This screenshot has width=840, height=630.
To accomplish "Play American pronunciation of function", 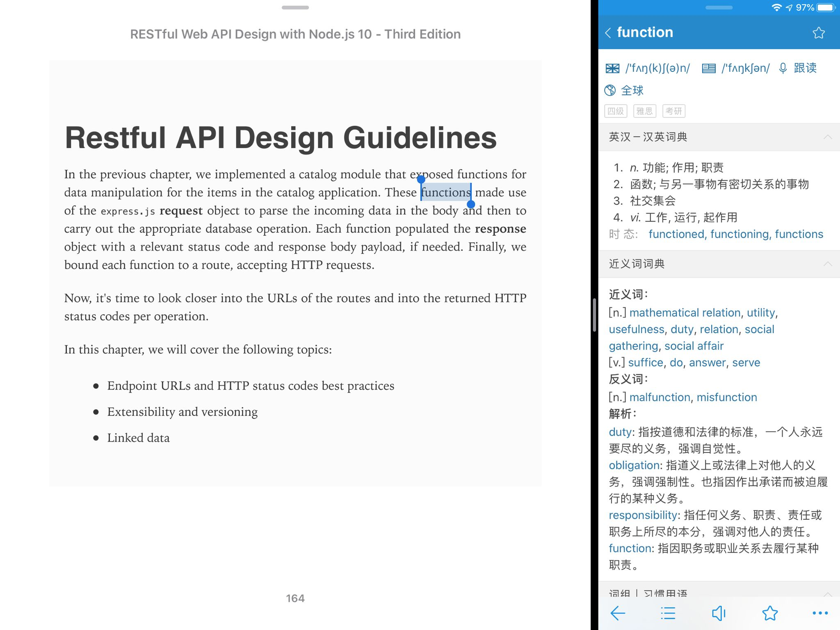I will point(708,68).
